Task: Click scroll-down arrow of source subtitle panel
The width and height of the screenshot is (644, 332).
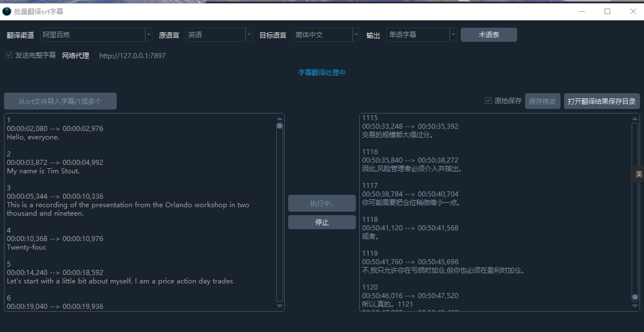Action: (x=280, y=305)
